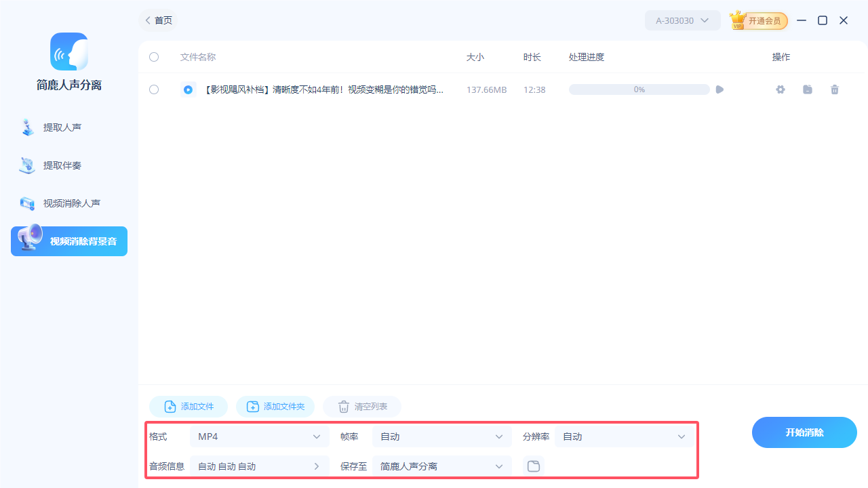Image resolution: width=868 pixels, height=488 pixels.
Task: Click the 简鹿人声分离 app logo
Action: tap(68, 52)
